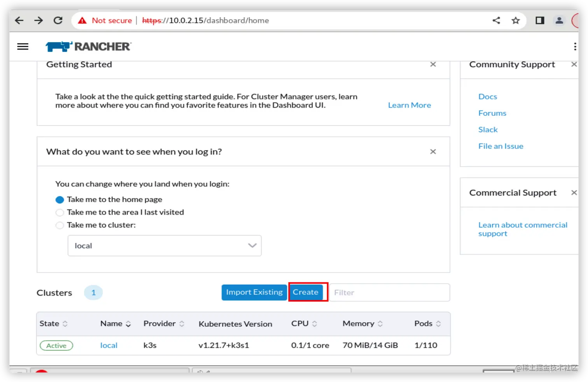Click the v1.21.7+k3s1 version cell
588x382 pixels.
point(224,345)
